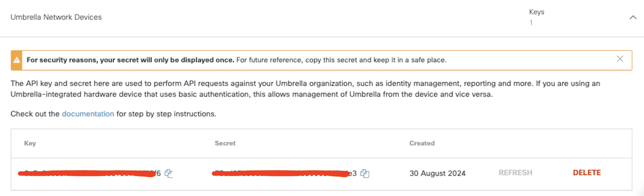644x196 pixels.
Task: Select the Umbrella Network Devices header
Action: [x=56, y=17]
